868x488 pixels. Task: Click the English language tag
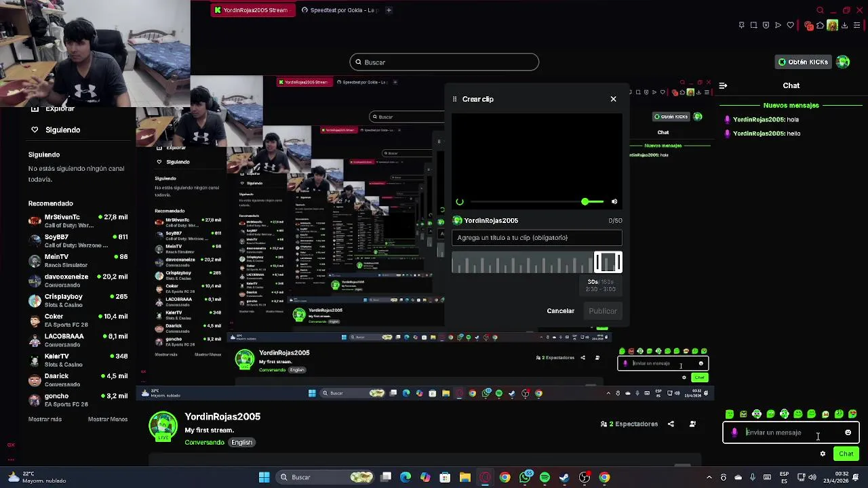point(241,443)
